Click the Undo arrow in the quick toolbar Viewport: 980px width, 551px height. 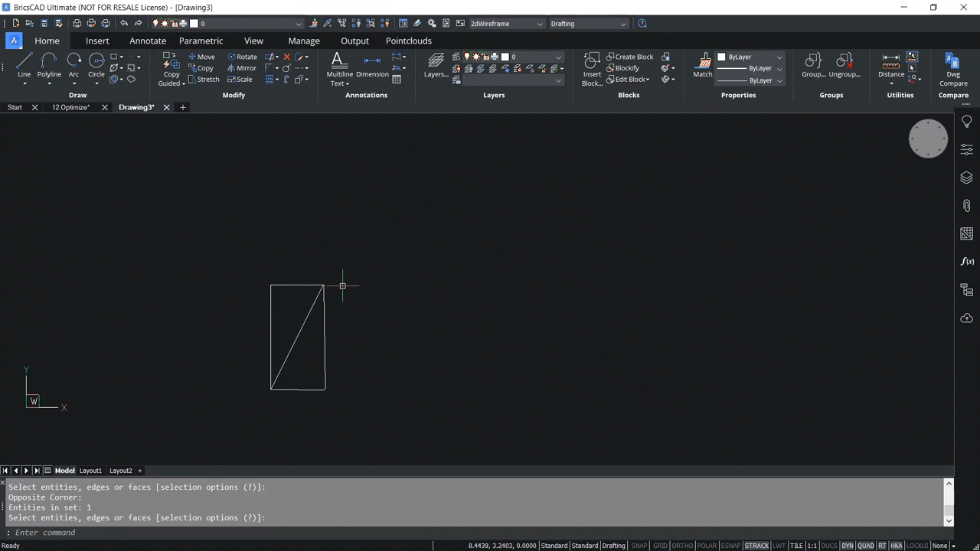pos(124,24)
